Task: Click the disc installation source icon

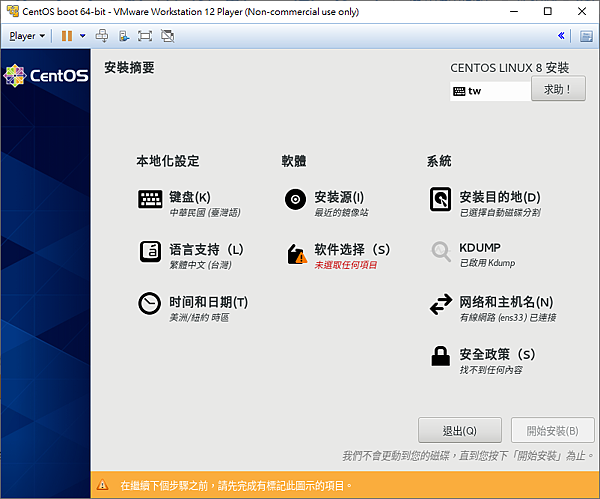Action: [x=295, y=199]
